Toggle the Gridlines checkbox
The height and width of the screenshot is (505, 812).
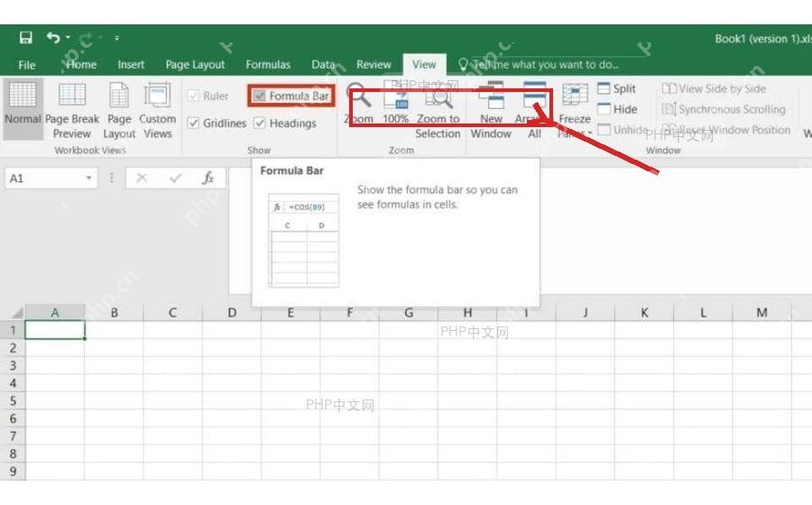click(193, 124)
